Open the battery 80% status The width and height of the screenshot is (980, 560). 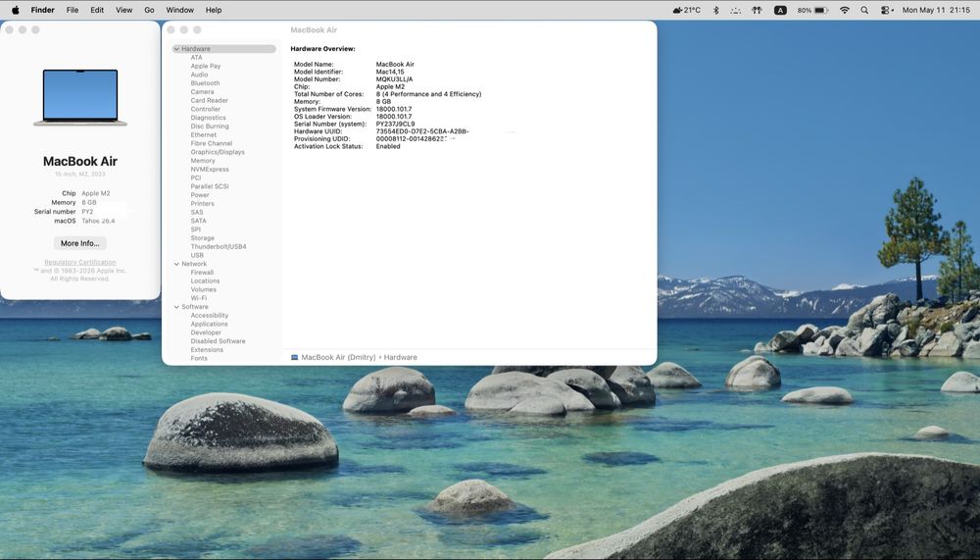pos(812,10)
